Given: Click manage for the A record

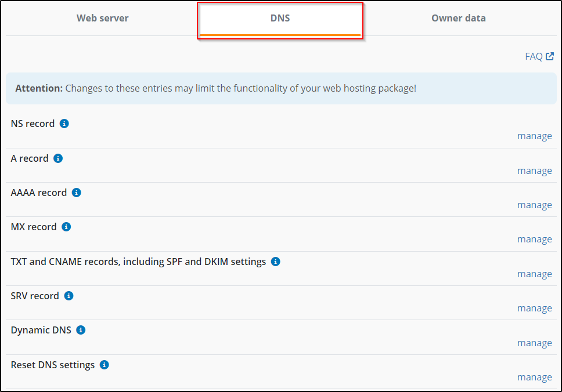Looking at the screenshot, I should coord(534,171).
